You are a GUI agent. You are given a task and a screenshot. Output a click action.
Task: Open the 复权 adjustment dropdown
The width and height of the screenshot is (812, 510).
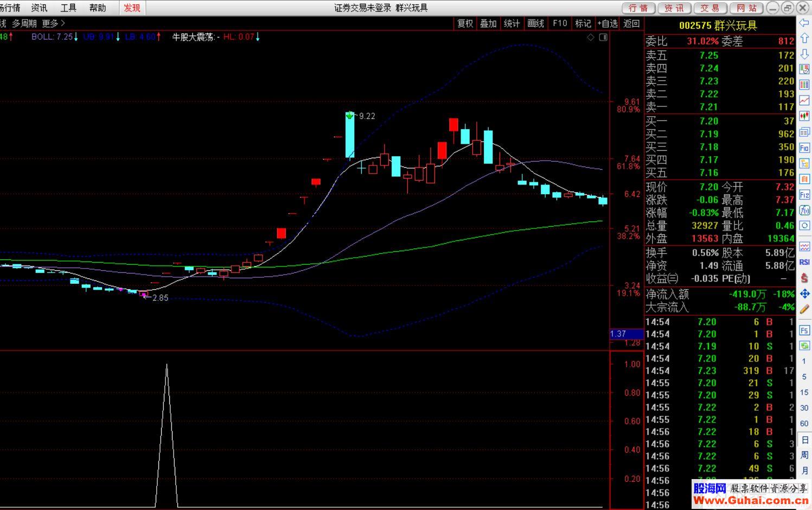pos(465,23)
